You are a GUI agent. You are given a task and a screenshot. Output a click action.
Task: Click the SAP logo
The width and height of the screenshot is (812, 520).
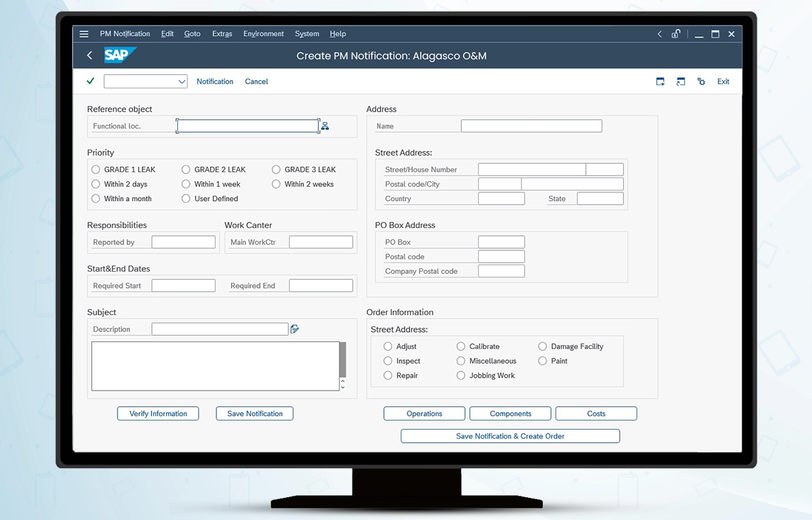120,55
